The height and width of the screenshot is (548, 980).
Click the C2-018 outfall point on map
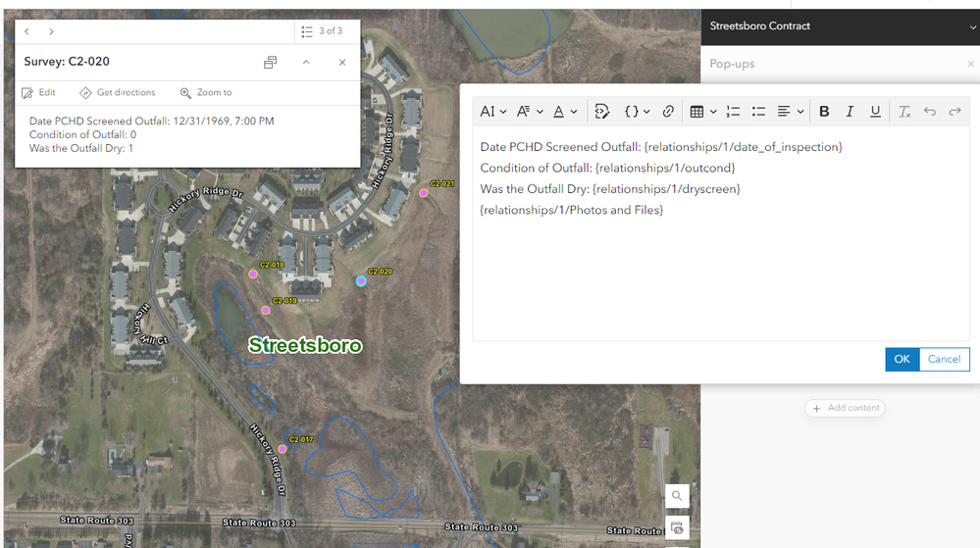tap(253, 274)
